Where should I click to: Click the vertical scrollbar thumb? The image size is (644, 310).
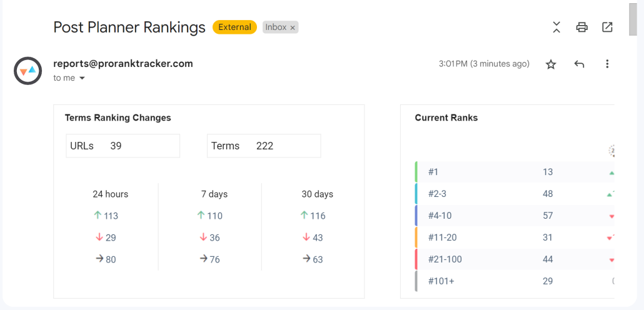click(x=633, y=20)
